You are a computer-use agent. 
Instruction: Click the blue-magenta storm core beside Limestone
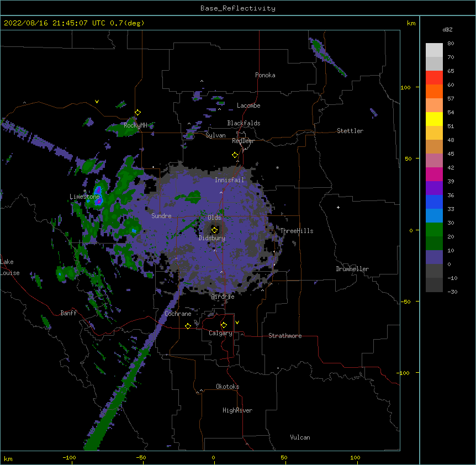[98, 195]
